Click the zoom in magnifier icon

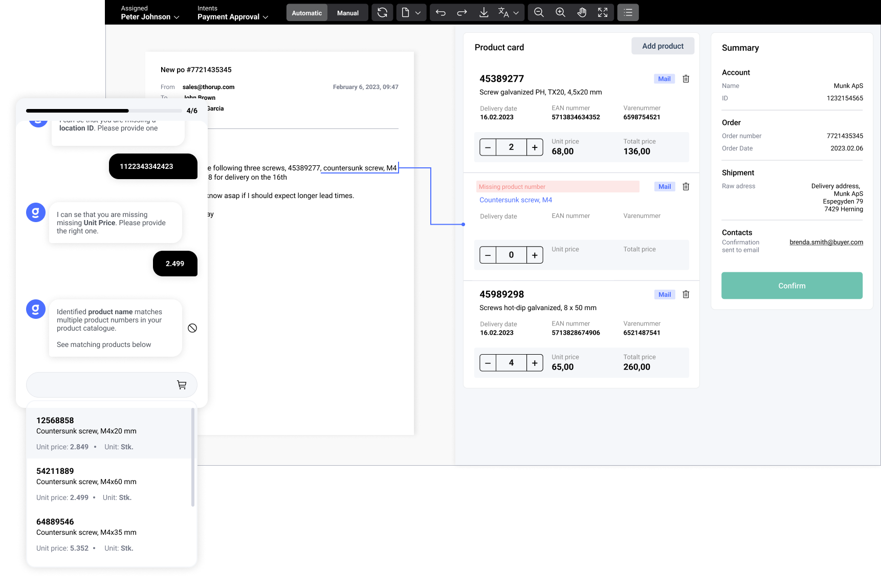point(560,13)
